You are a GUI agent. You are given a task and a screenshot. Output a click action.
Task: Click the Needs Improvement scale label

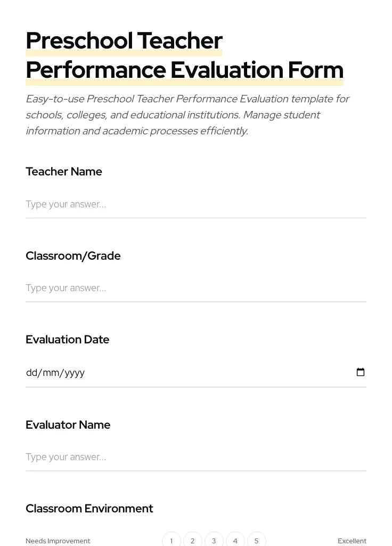point(58,541)
